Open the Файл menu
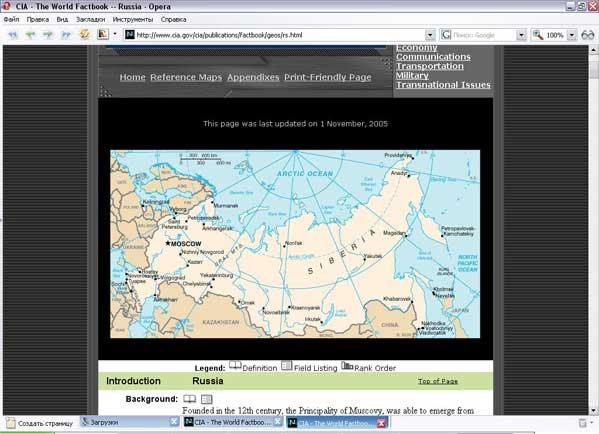Viewport: 599px width, 434px height. 11,19
